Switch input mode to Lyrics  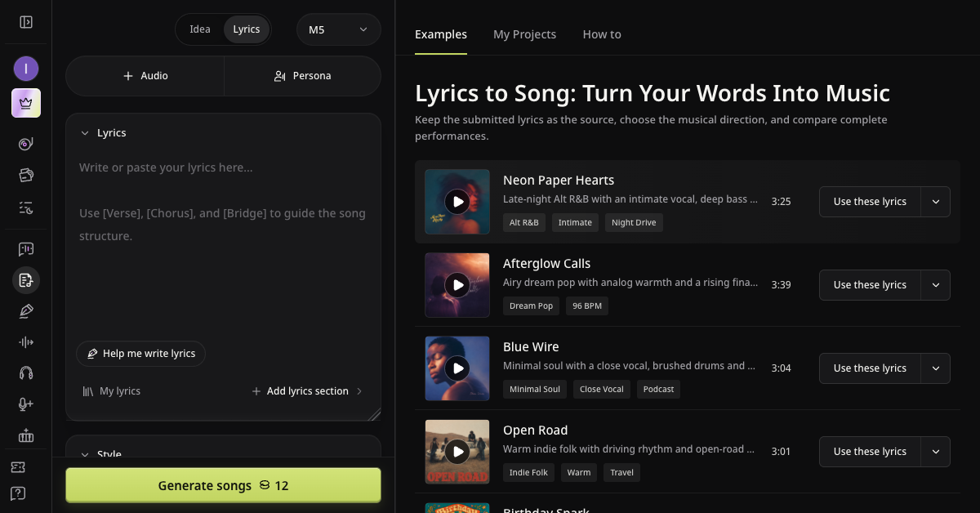pyautogui.click(x=247, y=29)
